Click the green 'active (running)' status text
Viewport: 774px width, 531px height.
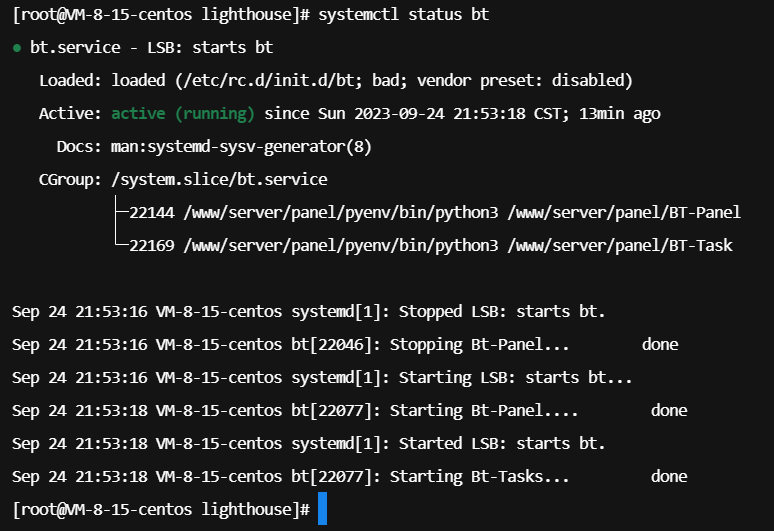183,114
